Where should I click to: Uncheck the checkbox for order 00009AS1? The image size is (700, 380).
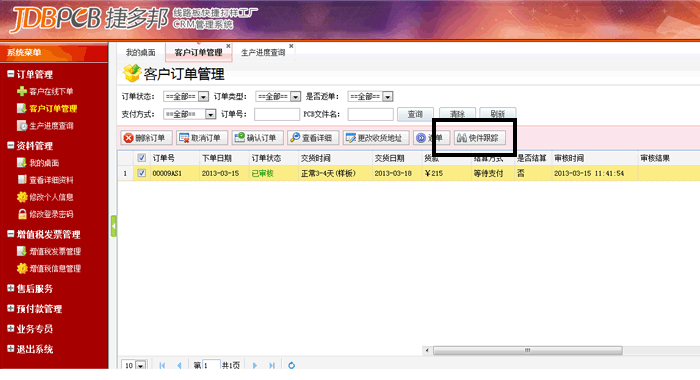pyautogui.click(x=142, y=173)
